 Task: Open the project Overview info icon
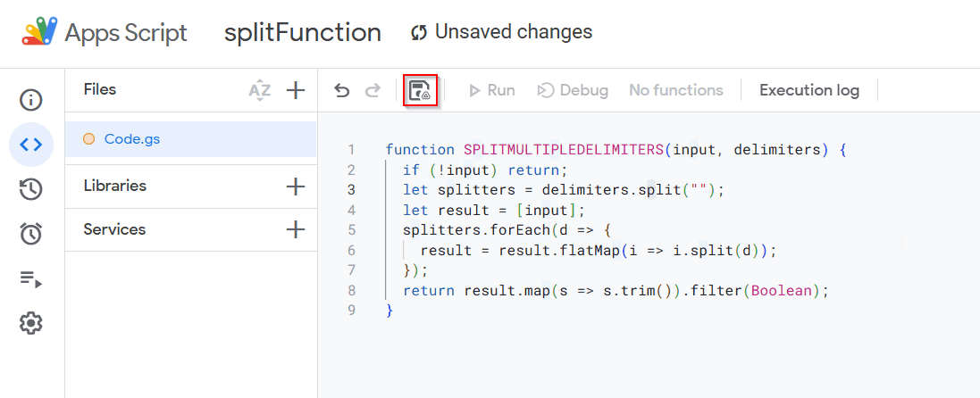pos(31,100)
